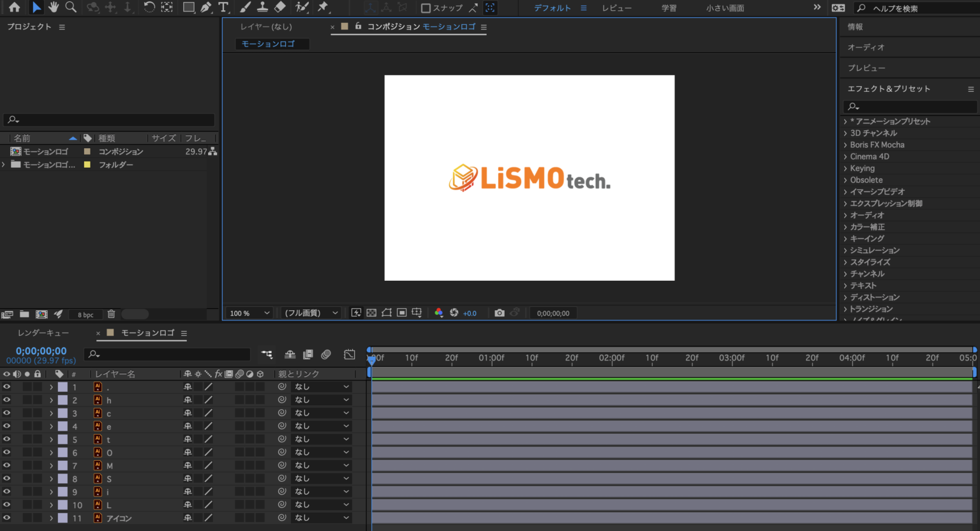The width and height of the screenshot is (980, 531).
Task: Click the blue timecode in timeline panel
Action: [41, 351]
